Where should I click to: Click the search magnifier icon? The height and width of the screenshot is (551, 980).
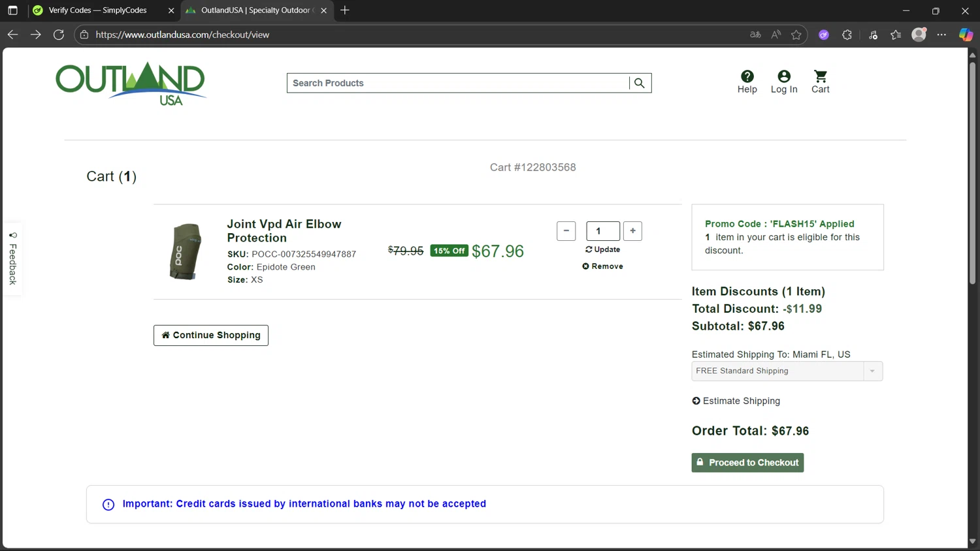coord(640,83)
